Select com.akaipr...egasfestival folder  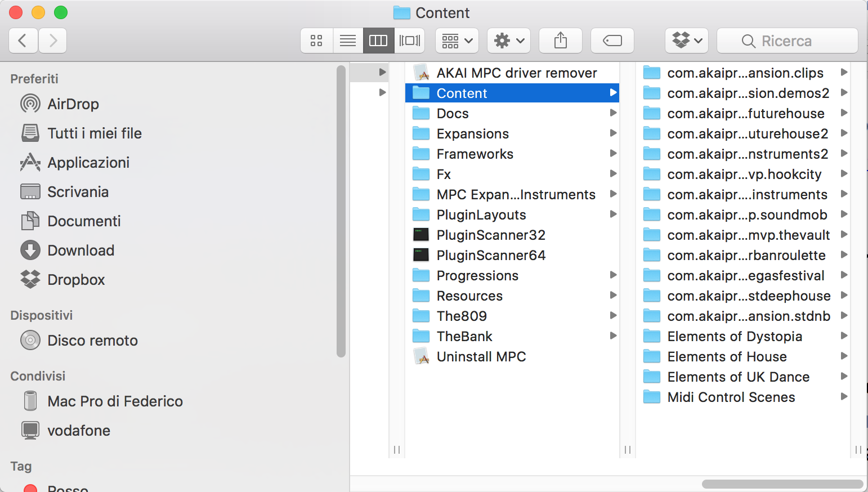tap(743, 275)
